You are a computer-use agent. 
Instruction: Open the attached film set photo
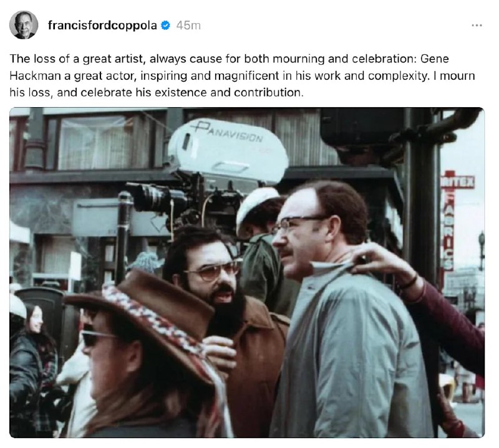pos(247,272)
